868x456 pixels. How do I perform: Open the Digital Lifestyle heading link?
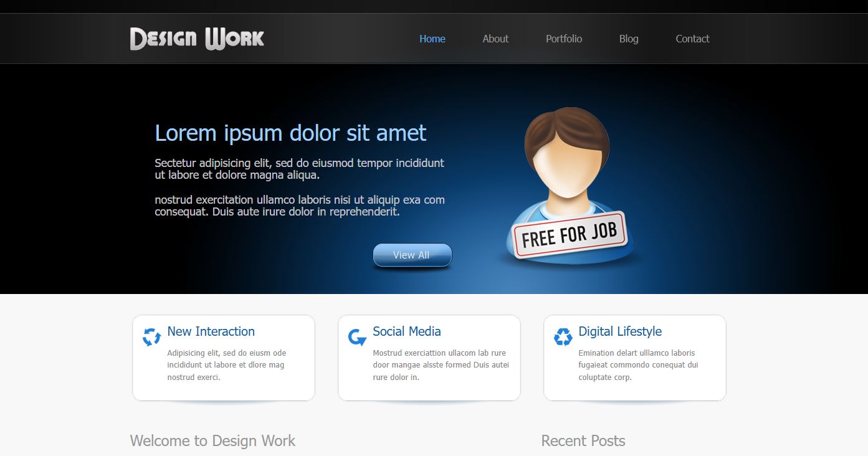[620, 331]
